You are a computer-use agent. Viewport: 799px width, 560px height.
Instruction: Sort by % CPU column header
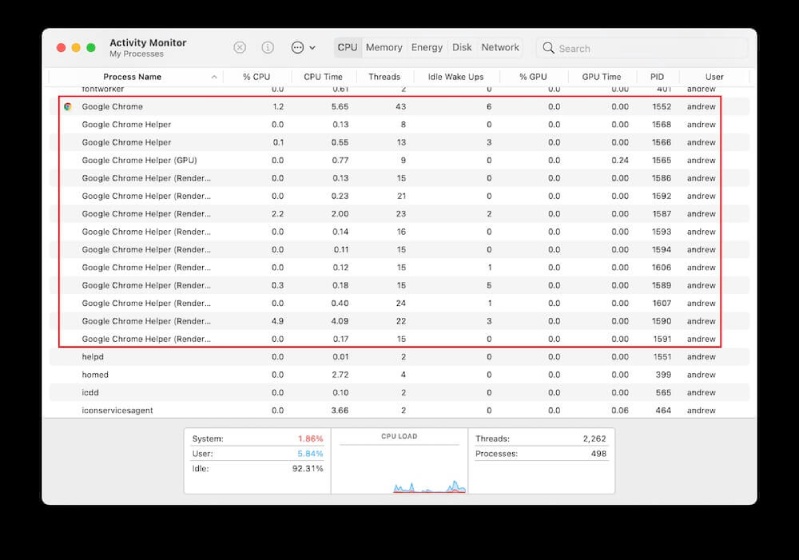(x=256, y=77)
